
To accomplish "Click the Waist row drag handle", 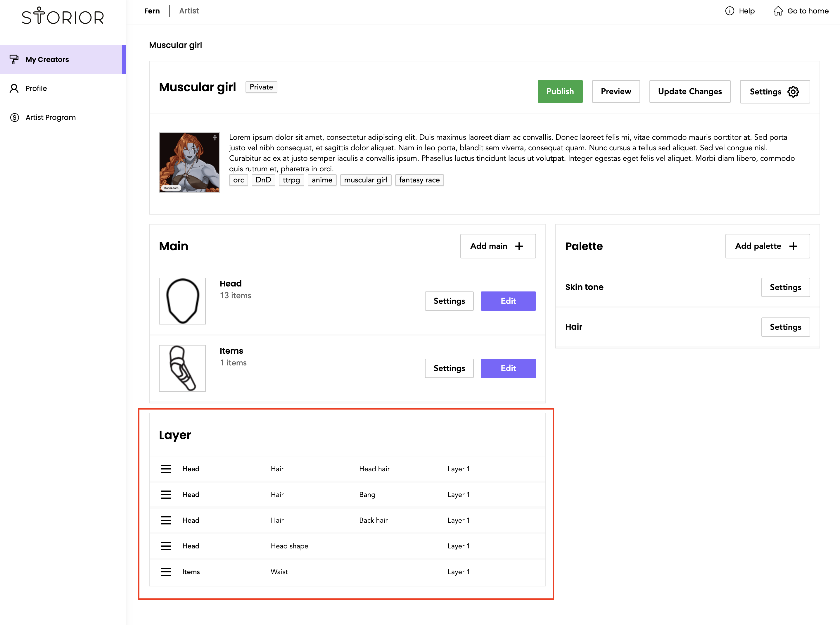I will pyautogui.click(x=166, y=572).
